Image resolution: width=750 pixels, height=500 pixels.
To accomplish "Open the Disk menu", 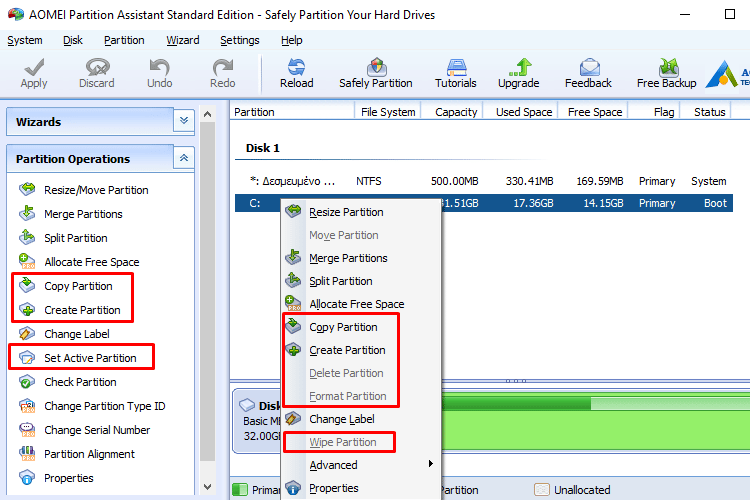I will (73, 40).
